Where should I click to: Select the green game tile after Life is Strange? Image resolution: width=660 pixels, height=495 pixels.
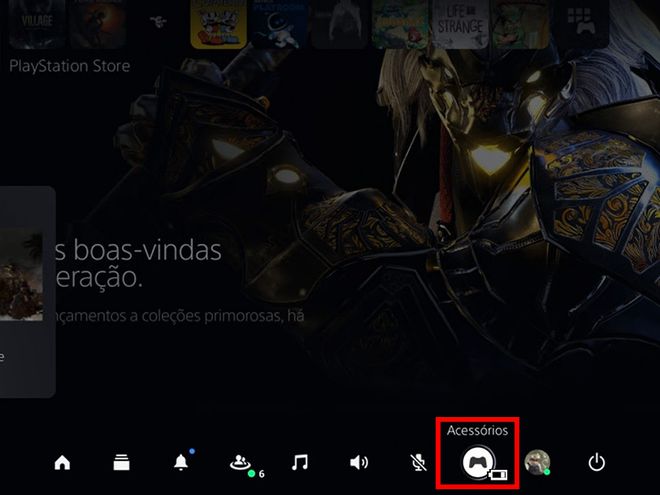(521, 23)
